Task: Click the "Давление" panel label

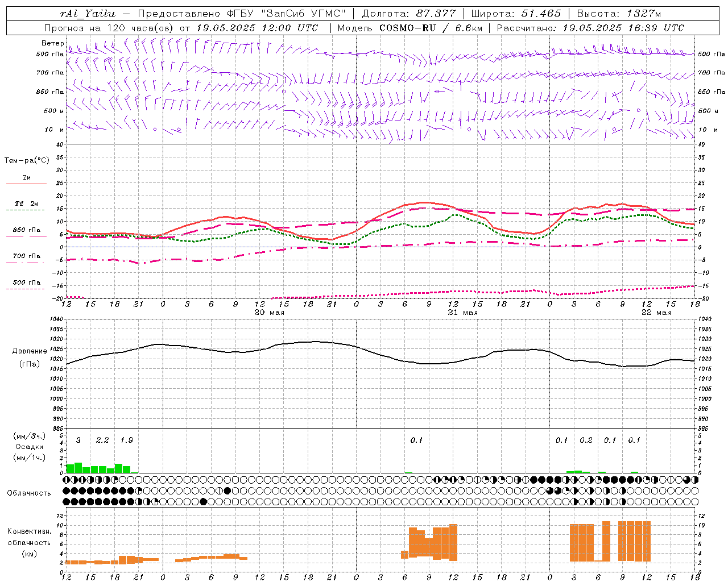Action: (30, 351)
